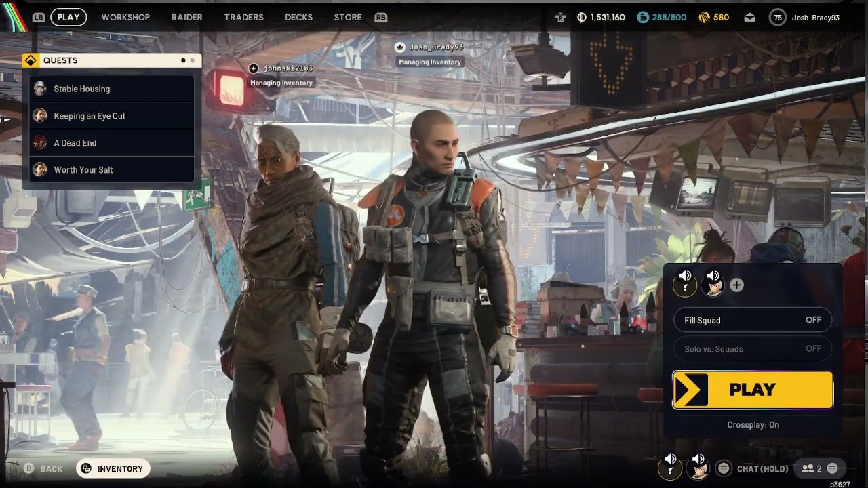Screen dimensions: 868x488
Task: Click the plus icon beside johnski2103 nameplate
Action: point(254,68)
